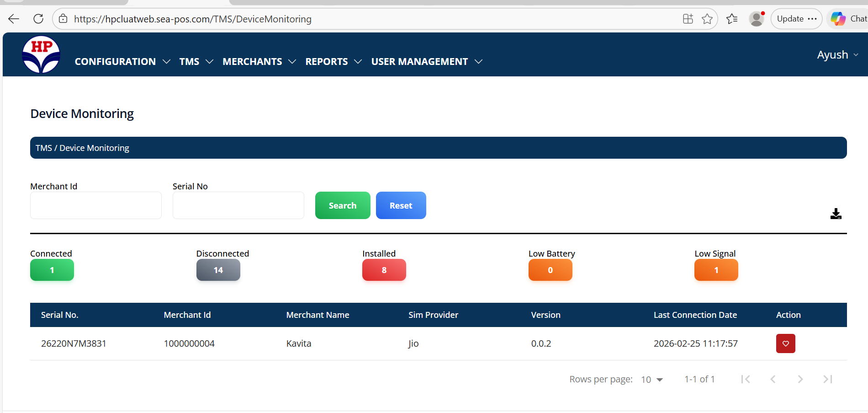The width and height of the screenshot is (868, 413).
Task: Download the device monitoring report
Action: (x=836, y=214)
